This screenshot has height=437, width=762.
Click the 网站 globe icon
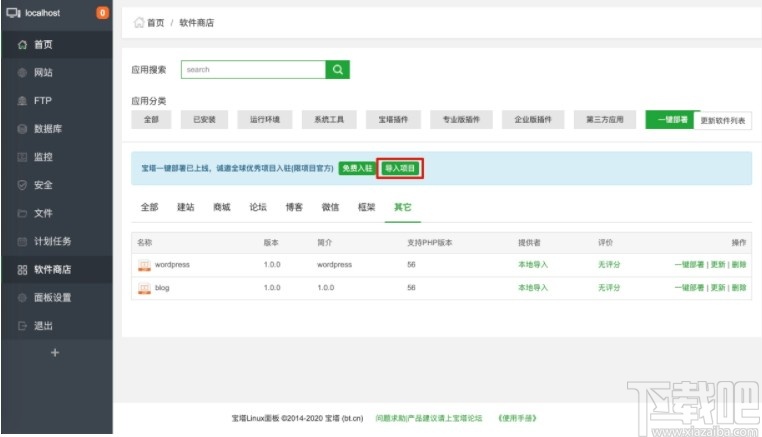tap(22, 73)
